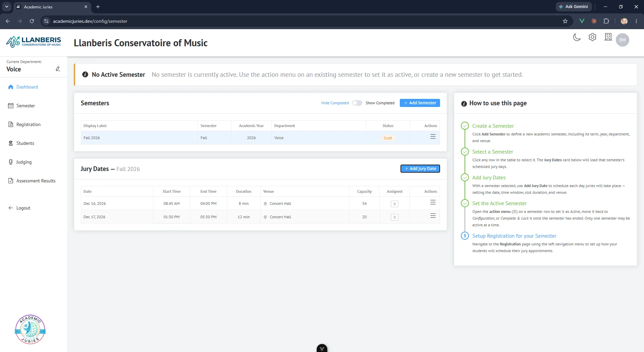
Task: Close the Academic Juries tab
Action: (86, 7)
